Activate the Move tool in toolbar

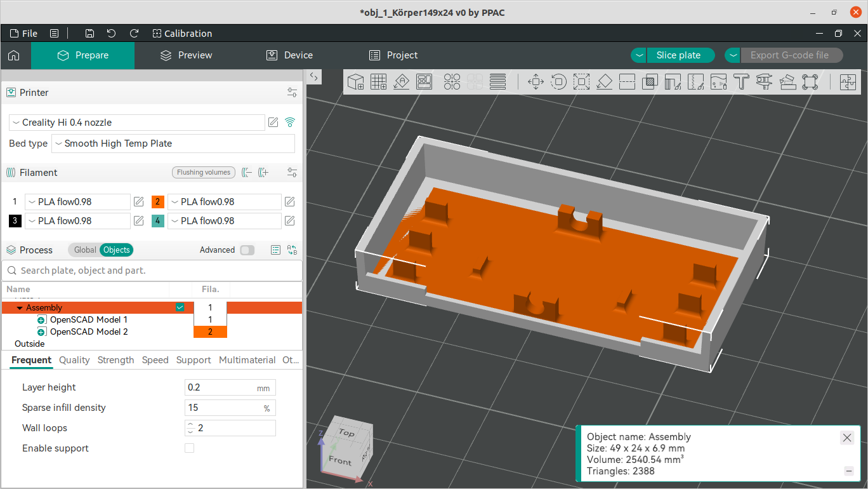536,81
